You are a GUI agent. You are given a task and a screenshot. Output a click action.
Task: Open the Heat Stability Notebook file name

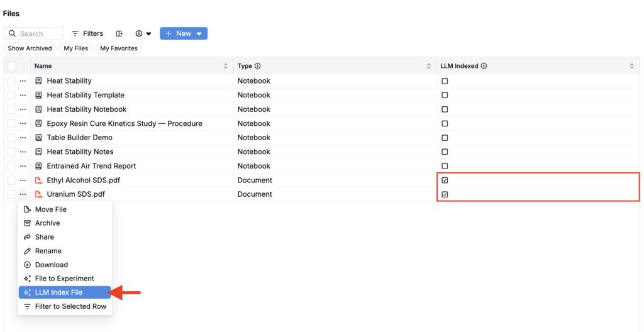pyautogui.click(x=87, y=109)
